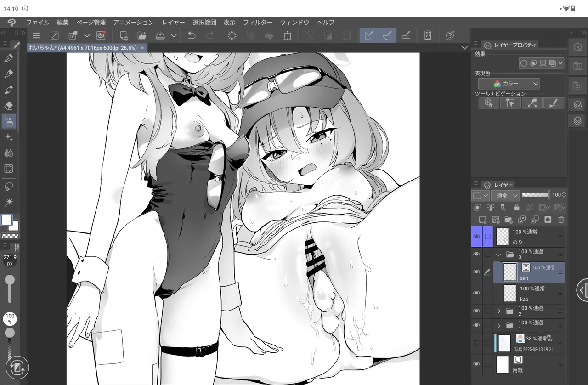Select the Eraser tool in left toolbar

8,105
